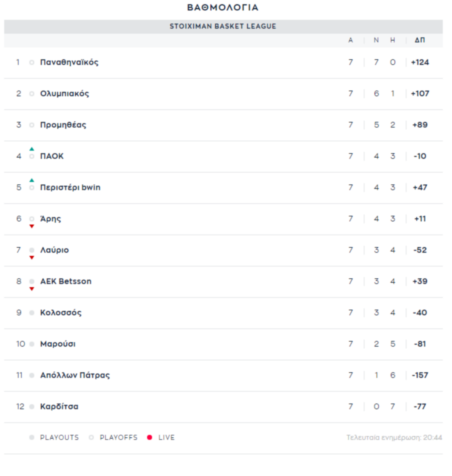Click the playoffs circle next to Παναθηναϊκός
Viewport: 452px width, 476px height.
click(x=32, y=62)
